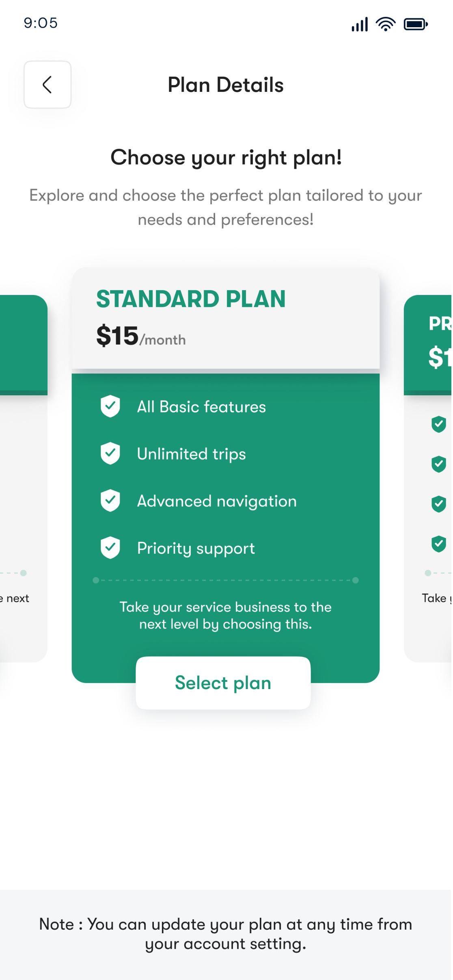
Task: Tap shield check beside Advanced navigation
Action: click(110, 501)
